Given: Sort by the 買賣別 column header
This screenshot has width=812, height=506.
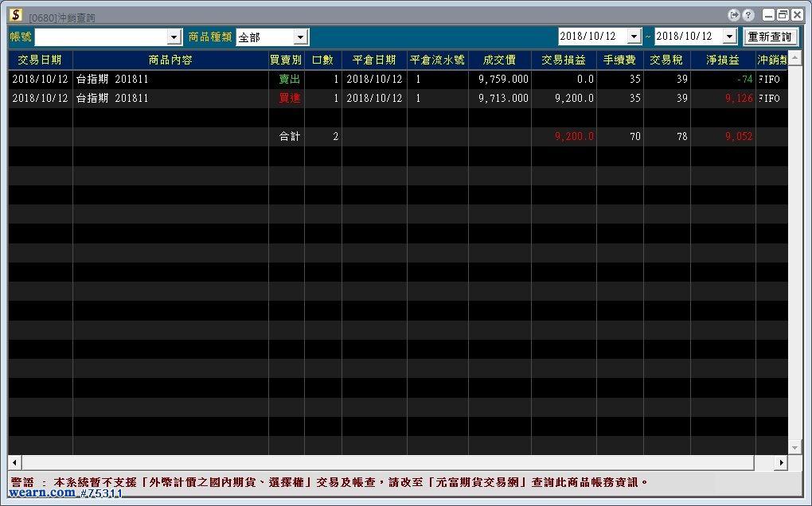Looking at the screenshot, I should (286, 60).
